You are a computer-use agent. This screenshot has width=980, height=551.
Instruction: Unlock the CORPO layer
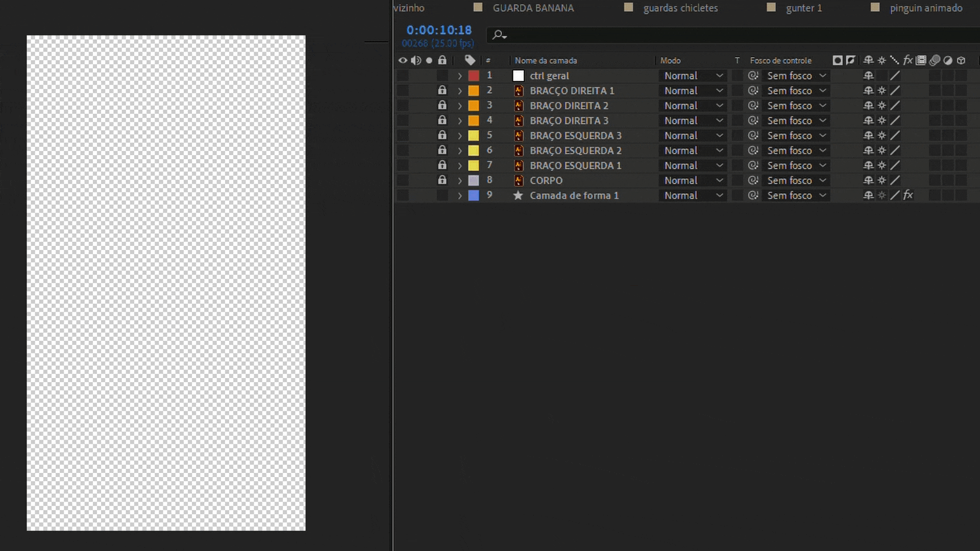coord(442,181)
